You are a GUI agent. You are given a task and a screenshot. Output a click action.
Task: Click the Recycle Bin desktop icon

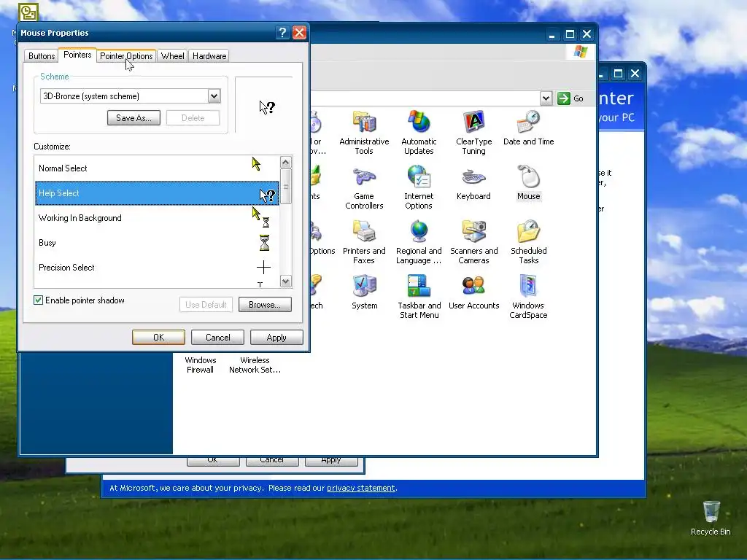click(711, 518)
